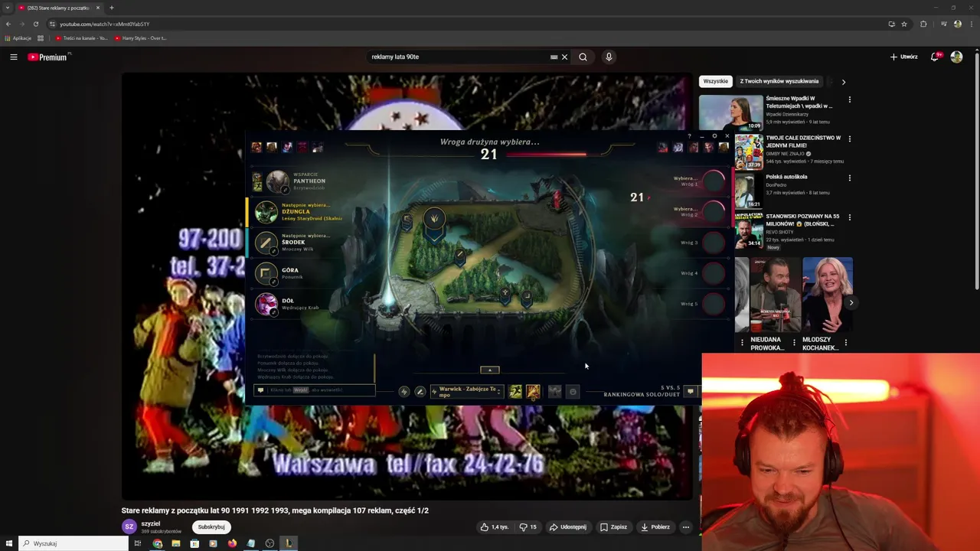This screenshot has height=551, width=980.
Task: Open YouTube notifications bell
Action: click(x=935, y=57)
